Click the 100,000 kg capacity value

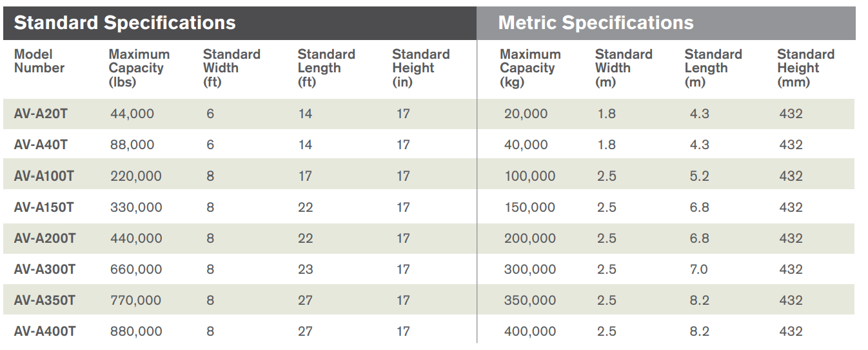530,176
